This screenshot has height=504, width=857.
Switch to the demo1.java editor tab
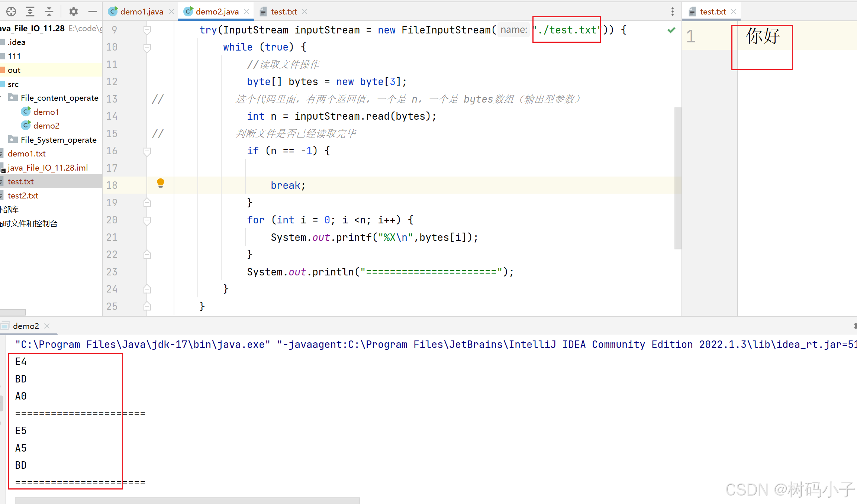coord(141,12)
